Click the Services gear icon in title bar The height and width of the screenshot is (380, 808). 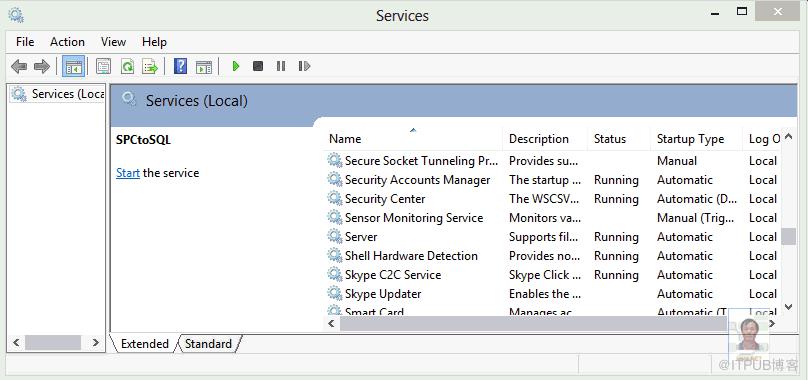[15, 15]
